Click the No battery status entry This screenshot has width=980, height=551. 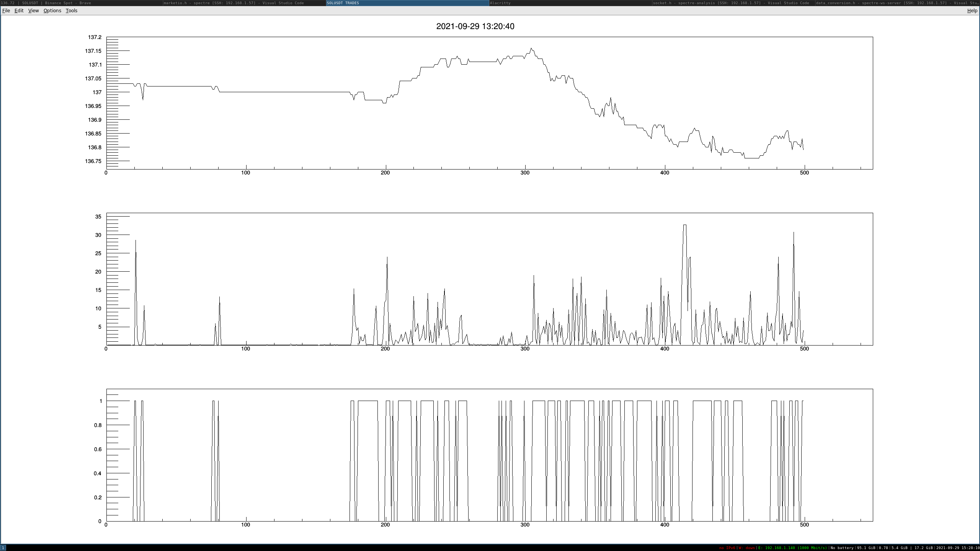click(842, 548)
